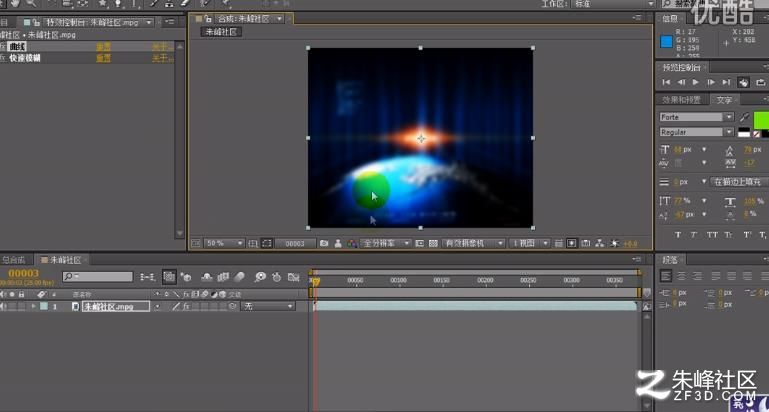Open the graph editor icon in timeline
The height and width of the screenshot is (412, 769).
point(293,277)
